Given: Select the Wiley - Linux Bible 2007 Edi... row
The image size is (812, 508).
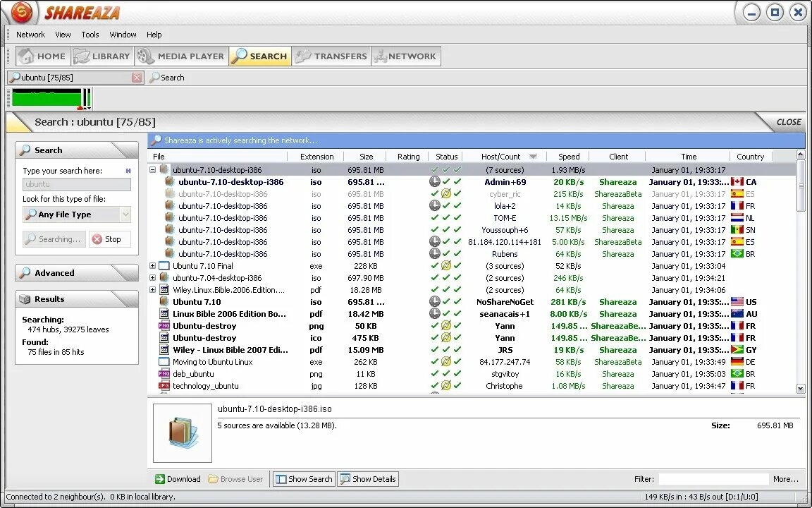Looking at the screenshot, I should coord(472,350).
